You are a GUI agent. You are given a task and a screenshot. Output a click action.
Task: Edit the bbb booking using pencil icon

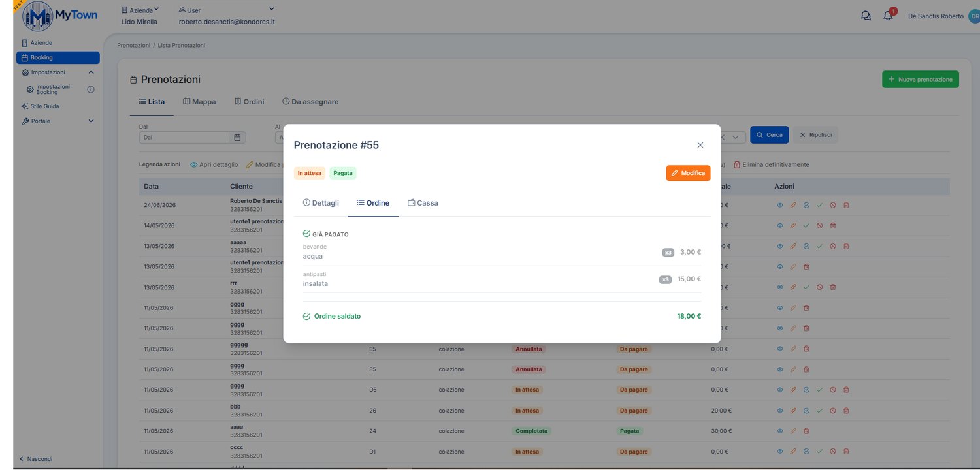click(793, 411)
